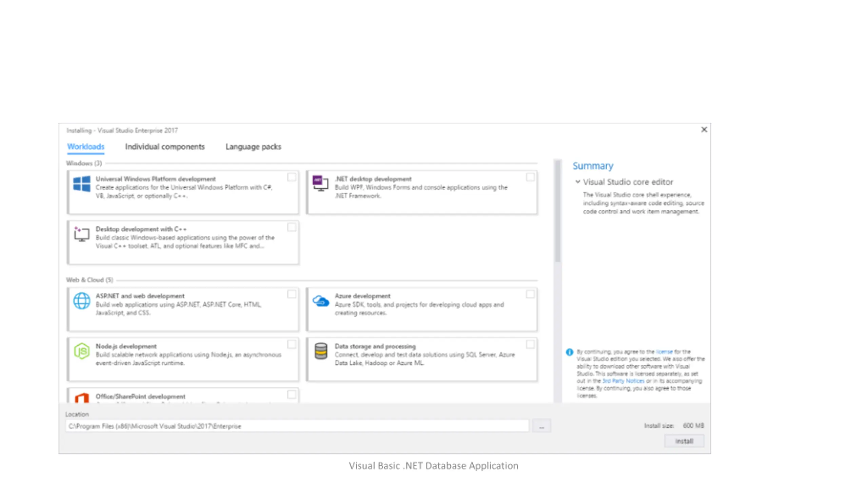Click the .NET desktop development monitor icon
The width and height of the screenshot is (868, 488).
(320, 183)
